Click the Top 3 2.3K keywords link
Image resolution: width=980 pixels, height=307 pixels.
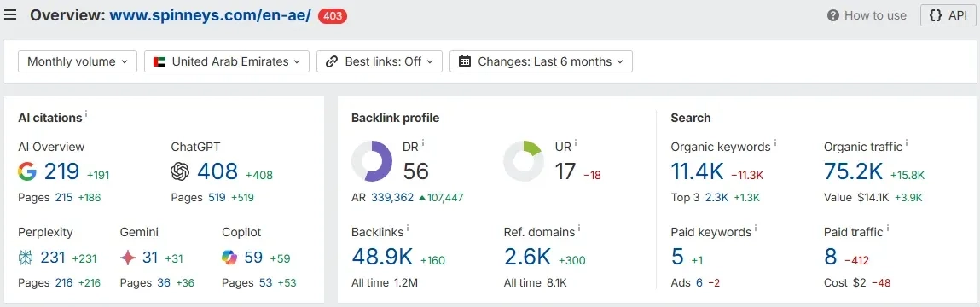point(716,198)
